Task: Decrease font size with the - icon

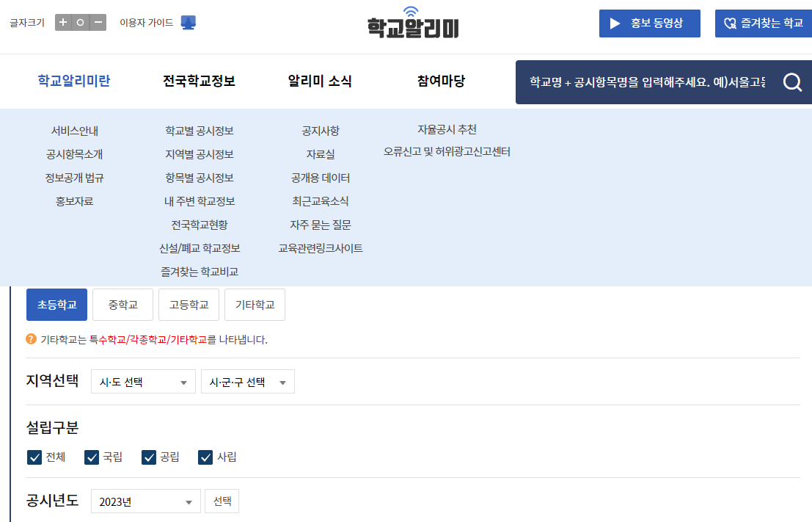Action: click(x=98, y=22)
